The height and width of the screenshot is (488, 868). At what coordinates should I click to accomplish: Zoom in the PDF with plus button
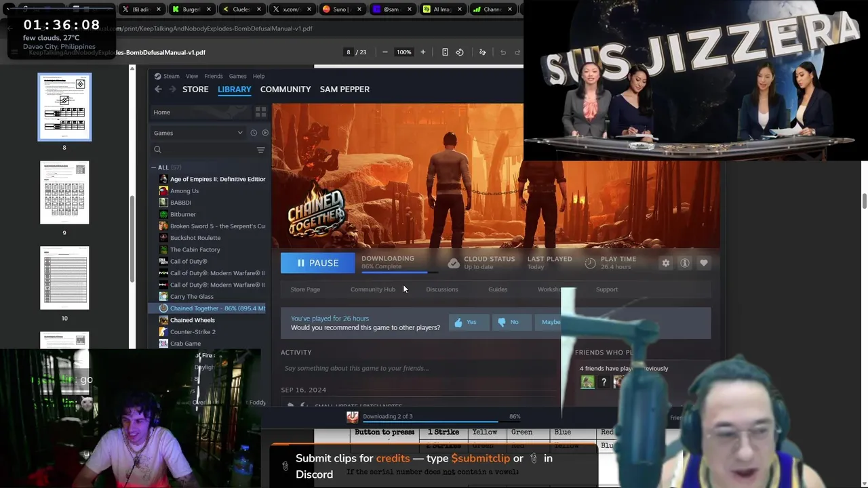click(x=423, y=52)
